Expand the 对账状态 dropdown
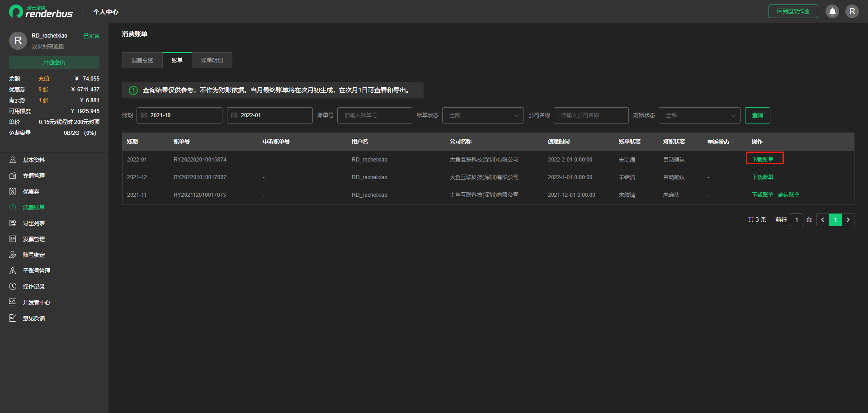The height and width of the screenshot is (413, 868). [699, 115]
